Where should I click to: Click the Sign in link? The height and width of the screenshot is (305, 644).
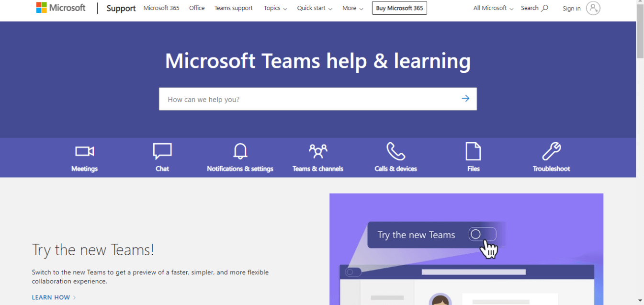pos(572,9)
